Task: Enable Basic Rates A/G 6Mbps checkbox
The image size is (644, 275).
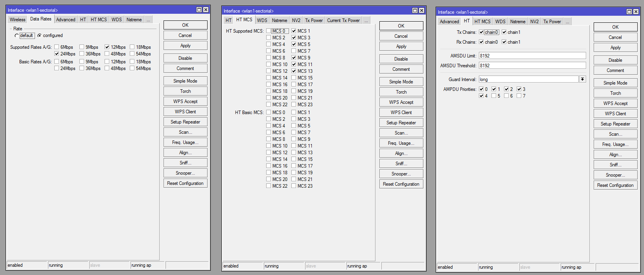Action: [57, 61]
